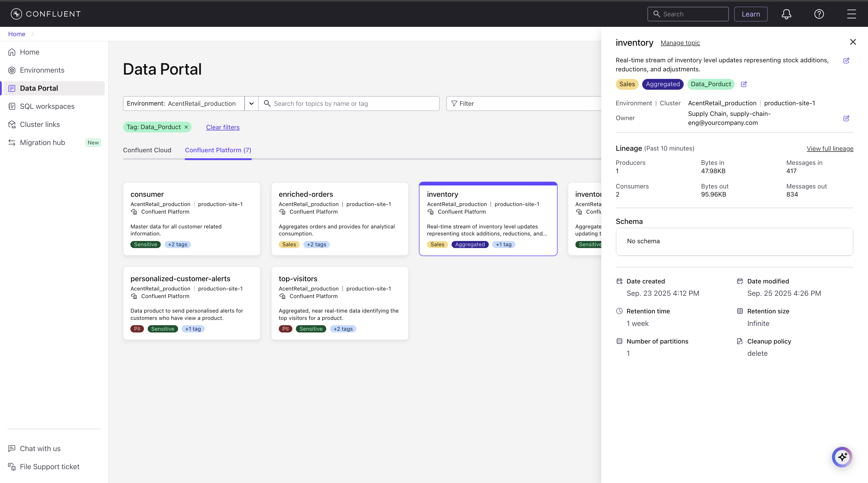Click the New badge beside Migration hub
Viewport: 868px width, 483px height.
[93, 142]
